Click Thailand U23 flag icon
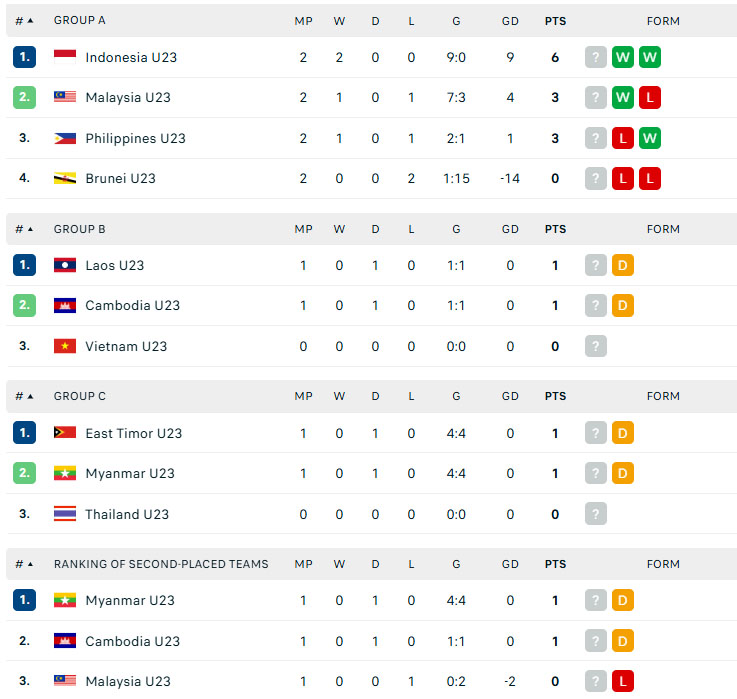Image resolution: width=737 pixels, height=699 pixels. [x=65, y=514]
